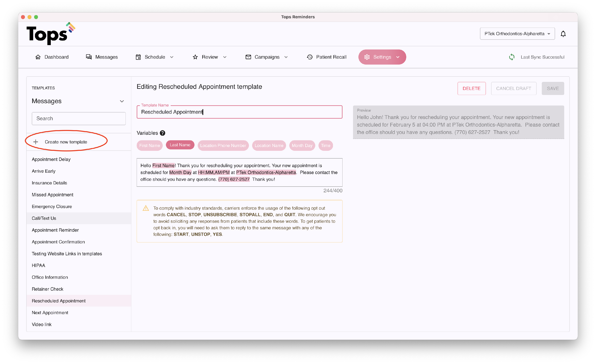Click the templates Search field
Viewport: 596px width, 364px height.
coord(79,118)
